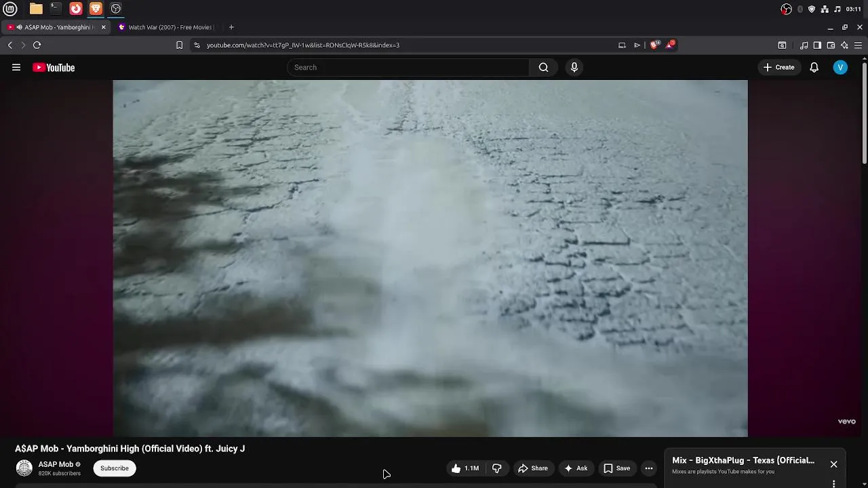This screenshot has width=868, height=488.
Task: Open the file manager folder icon
Action: [36, 9]
